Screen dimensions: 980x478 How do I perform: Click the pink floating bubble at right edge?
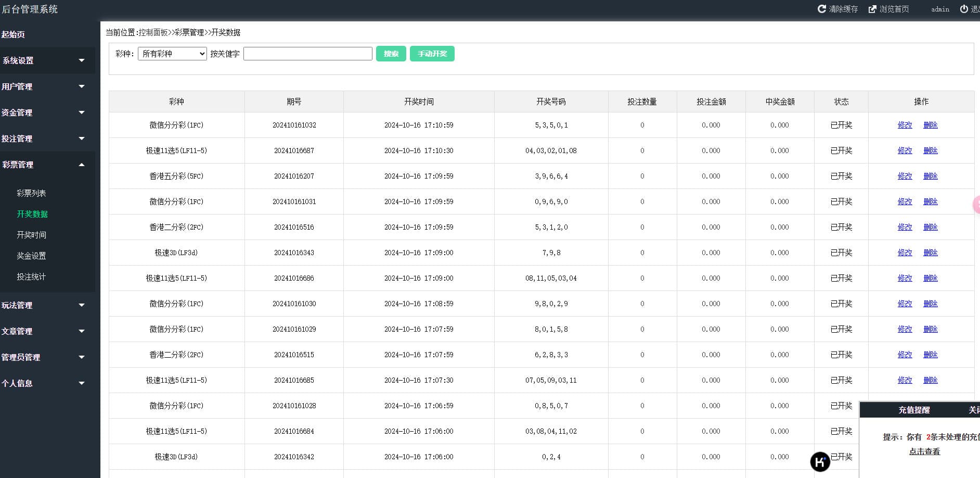(x=976, y=205)
